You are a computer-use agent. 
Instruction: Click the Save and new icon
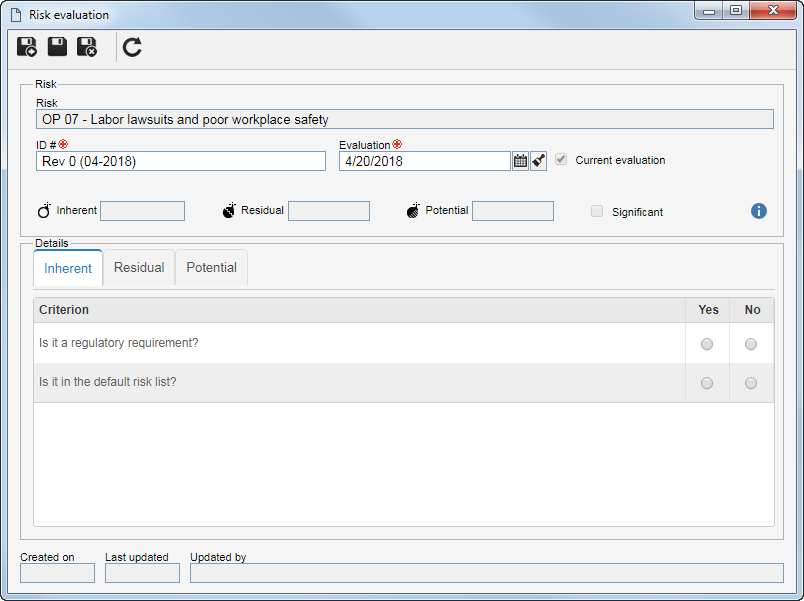pos(27,47)
